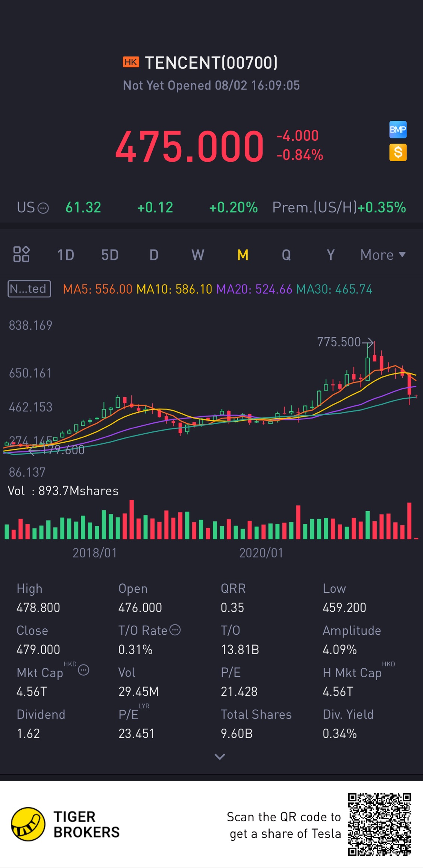Tap the Amplitude value 4.09%

pos(340,649)
